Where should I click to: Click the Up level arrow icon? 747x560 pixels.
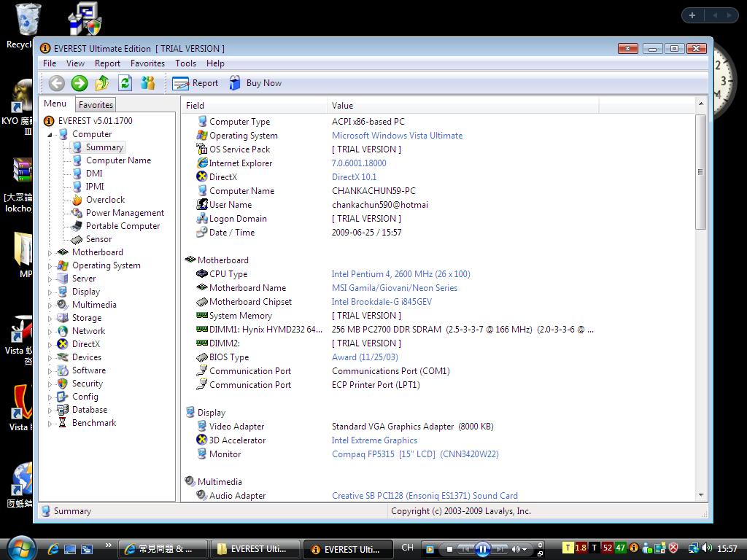[x=102, y=83]
